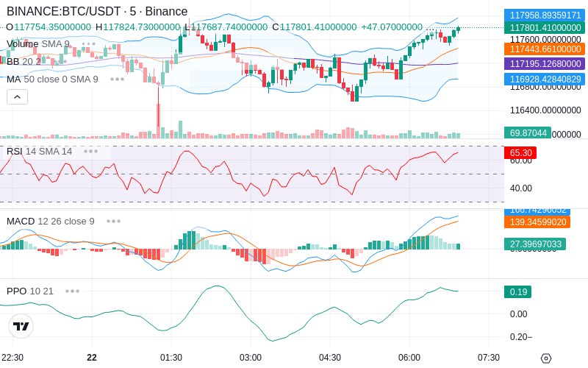
Task: Click the PPO 0.00 axis label
Action: [x=519, y=314]
